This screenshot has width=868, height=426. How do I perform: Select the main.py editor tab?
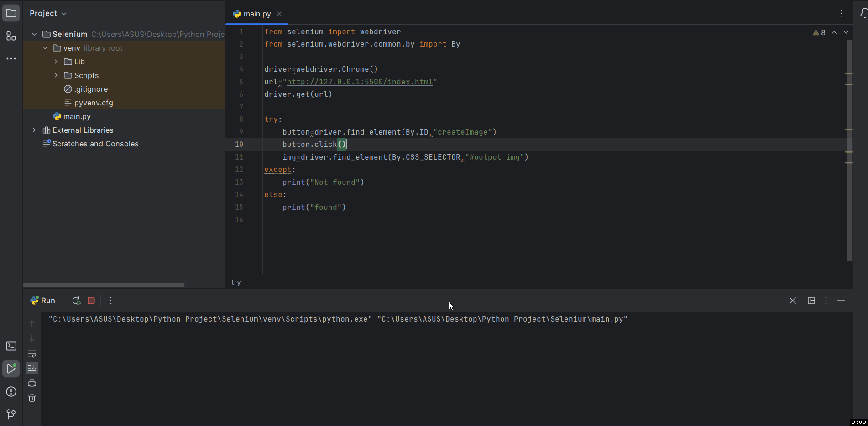point(256,14)
